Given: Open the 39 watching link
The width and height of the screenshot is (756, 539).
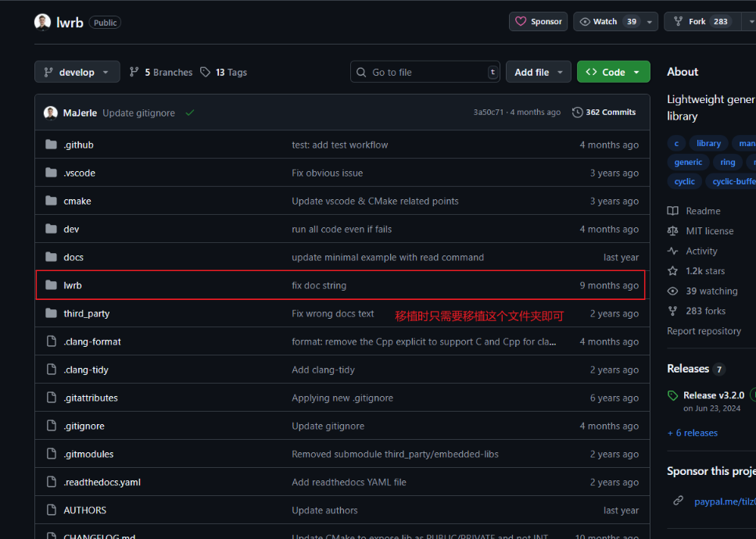Looking at the screenshot, I should click(x=703, y=291).
